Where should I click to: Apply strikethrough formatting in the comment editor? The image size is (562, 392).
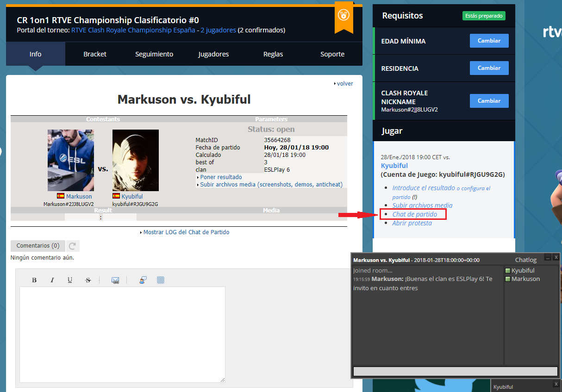coord(88,280)
